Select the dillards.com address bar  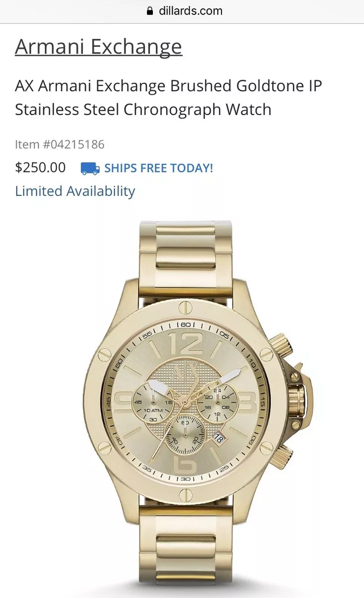coord(182,11)
